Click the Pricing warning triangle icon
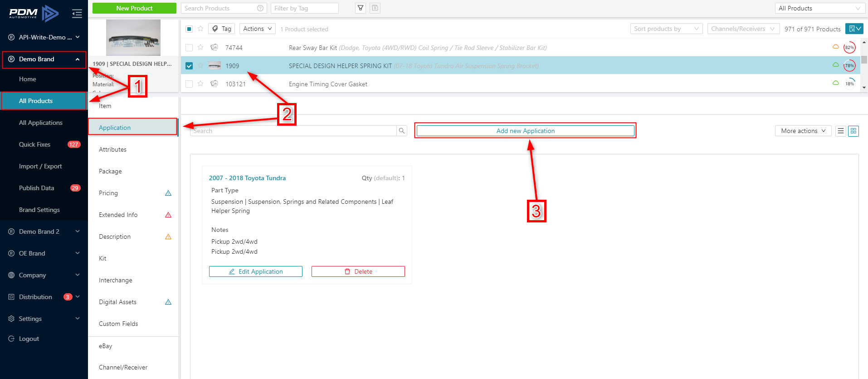The height and width of the screenshot is (379, 868). (x=168, y=193)
